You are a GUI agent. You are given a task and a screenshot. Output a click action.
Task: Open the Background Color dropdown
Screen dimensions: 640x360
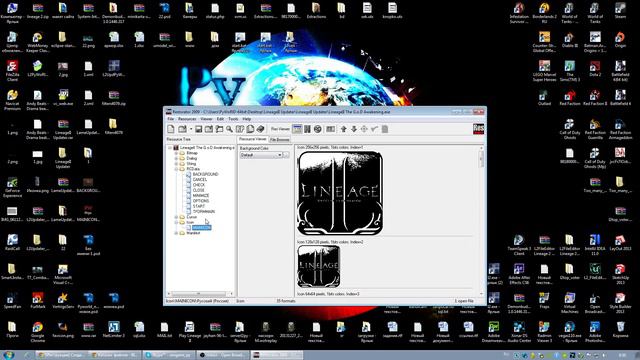[261, 155]
